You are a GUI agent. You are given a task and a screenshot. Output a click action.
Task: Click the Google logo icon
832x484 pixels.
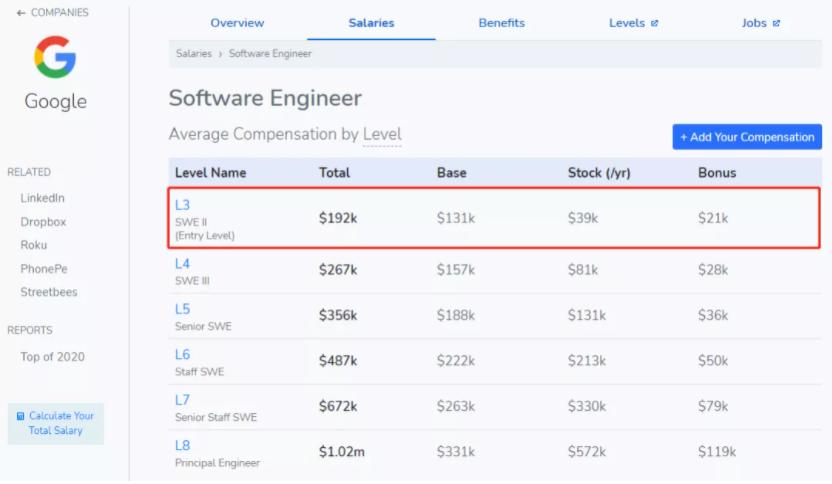[x=55, y=57]
